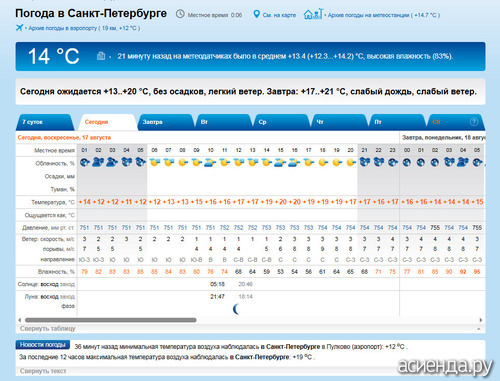Click the airplane icon for airport weather archive
Image resolution: width=500 pixels, height=381 pixels.
[x=20, y=28]
